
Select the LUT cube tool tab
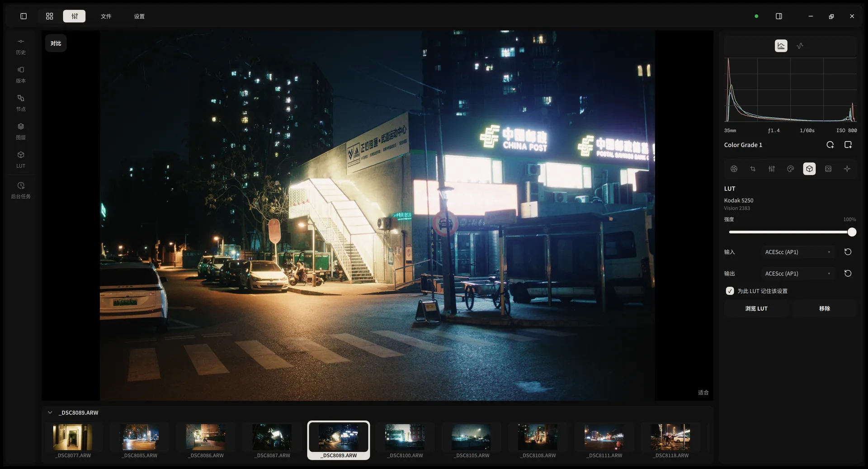pos(809,169)
